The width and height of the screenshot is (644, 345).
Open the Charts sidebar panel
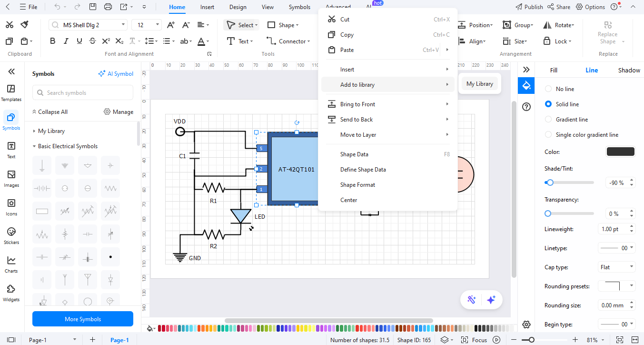pyautogui.click(x=11, y=264)
